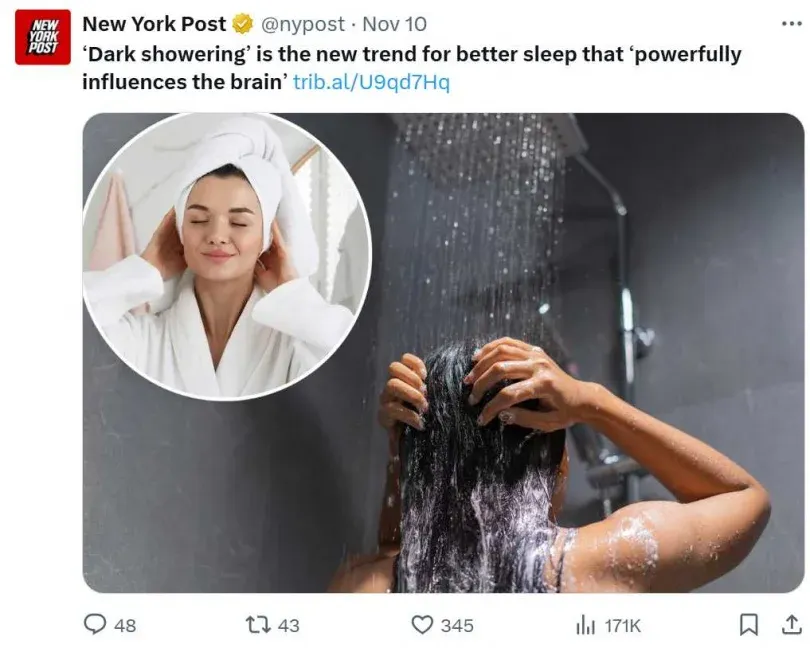
Task: Click the 43 reposts count
Action: (x=288, y=625)
